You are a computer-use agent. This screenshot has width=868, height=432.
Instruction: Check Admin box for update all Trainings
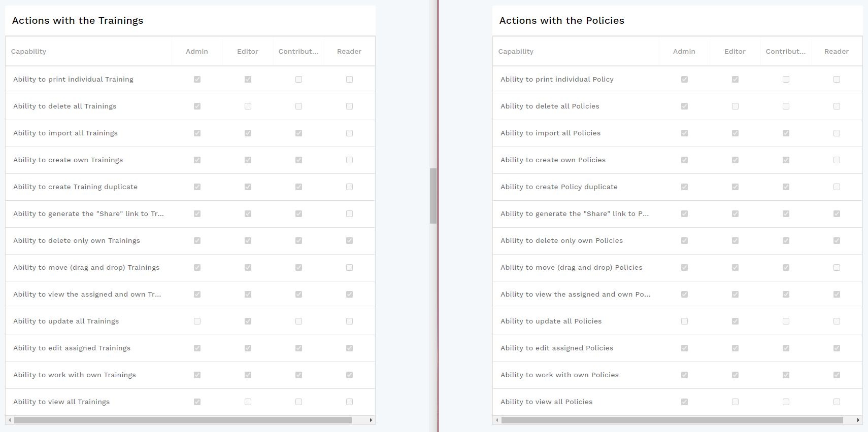(x=197, y=321)
